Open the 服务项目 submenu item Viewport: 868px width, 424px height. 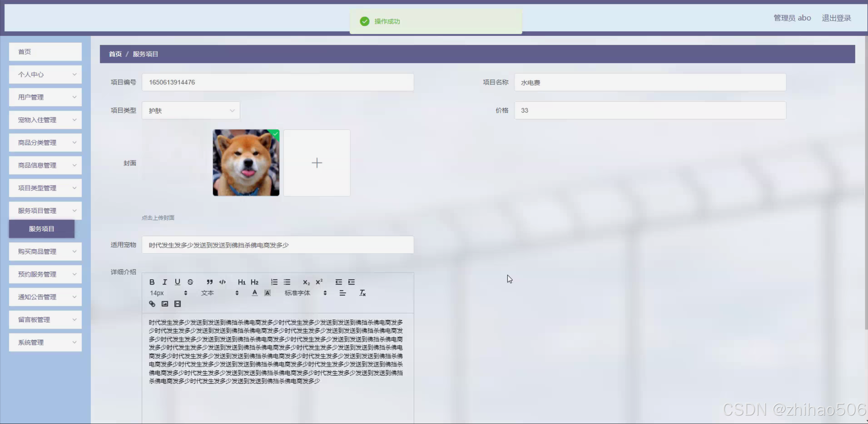point(42,229)
